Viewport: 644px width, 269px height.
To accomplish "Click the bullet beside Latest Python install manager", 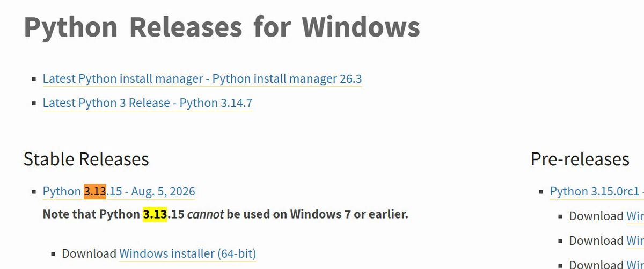I will (34, 79).
